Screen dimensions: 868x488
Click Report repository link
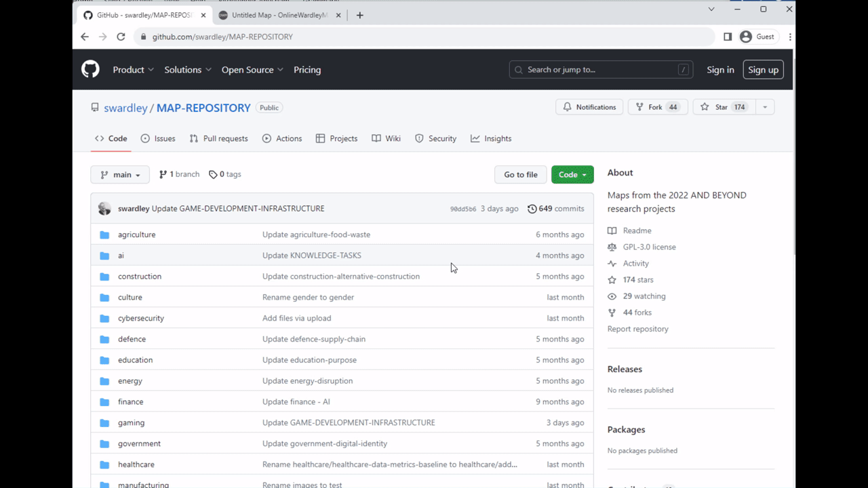pos(638,329)
